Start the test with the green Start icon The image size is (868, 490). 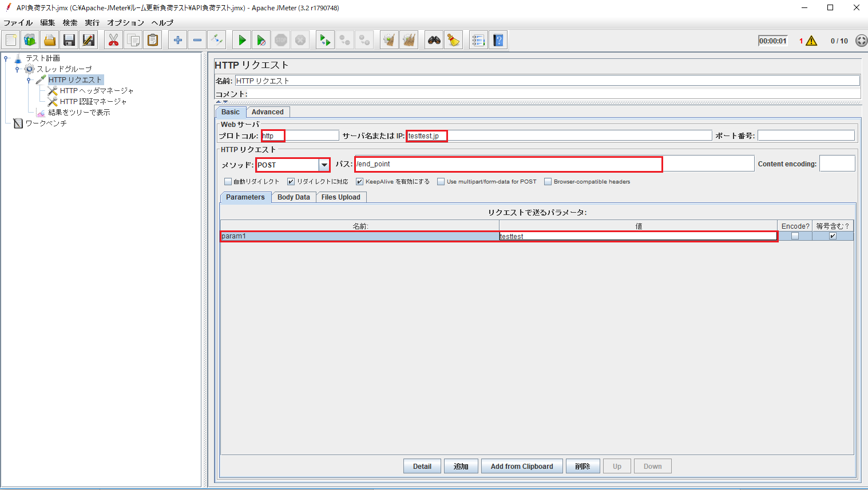[241, 39]
